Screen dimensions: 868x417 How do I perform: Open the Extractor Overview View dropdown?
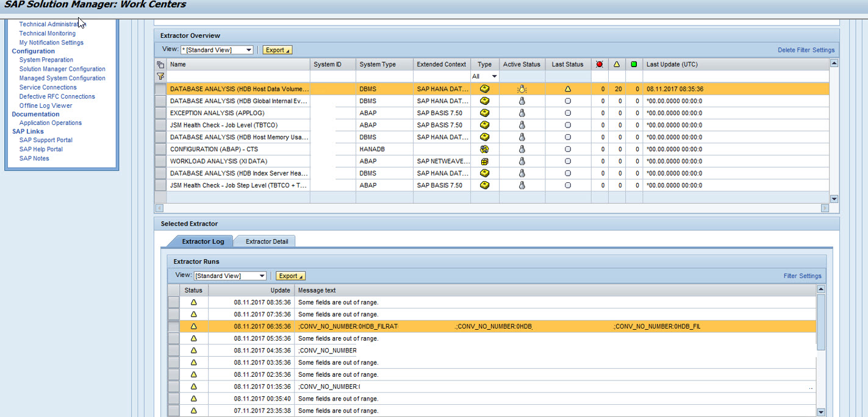(x=217, y=50)
